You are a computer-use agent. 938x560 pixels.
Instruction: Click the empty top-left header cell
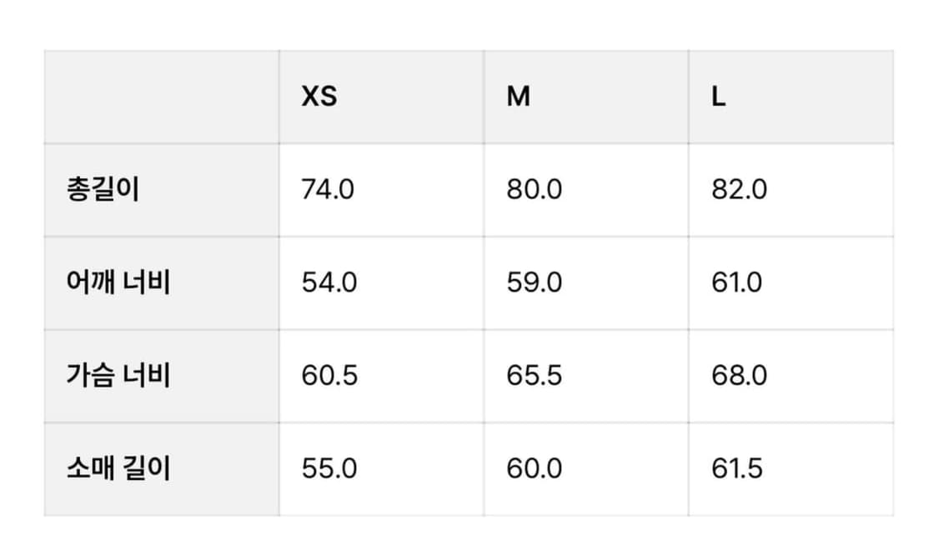(162, 97)
